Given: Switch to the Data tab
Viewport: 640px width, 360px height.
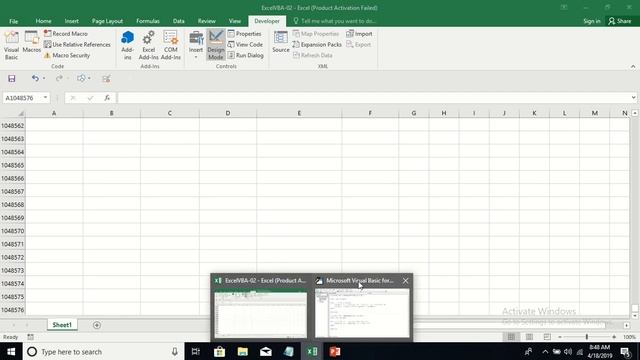Looking at the screenshot, I should (178, 21).
